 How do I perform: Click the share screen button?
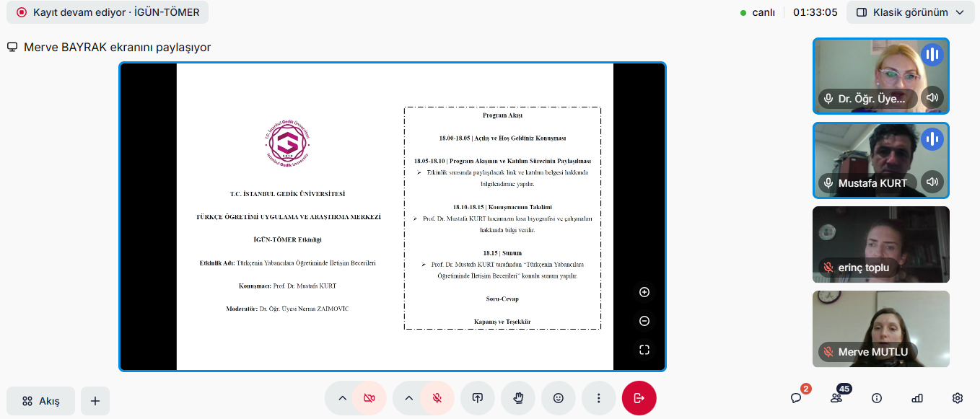477,398
